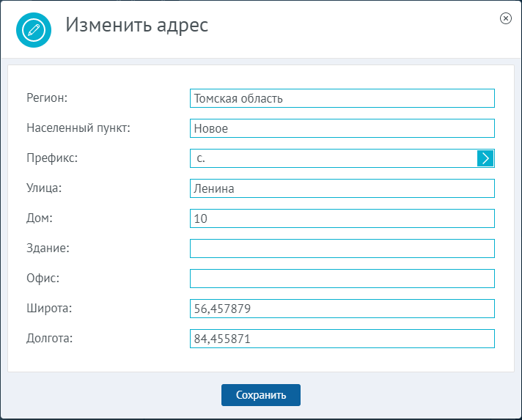The width and height of the screenshot is (522, 420).
Task: Close the Изменить адрес dialog
Action: point(505,18)
